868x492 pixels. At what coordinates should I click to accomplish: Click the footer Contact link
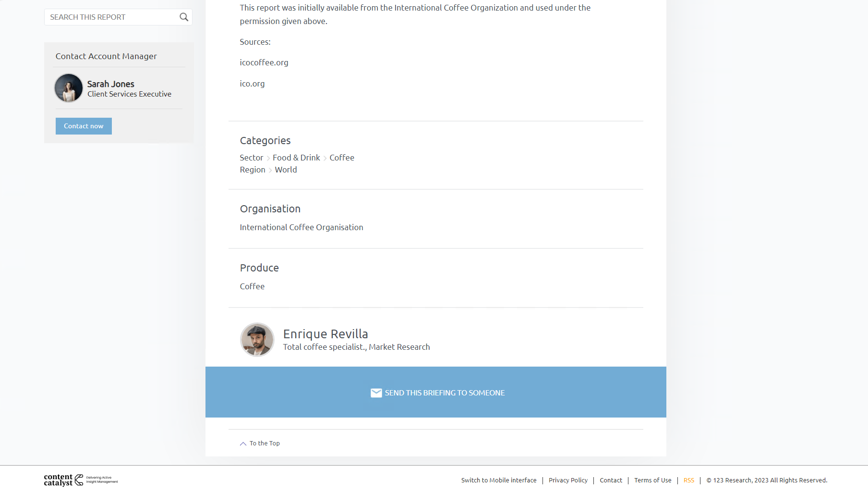coord(611,480)
